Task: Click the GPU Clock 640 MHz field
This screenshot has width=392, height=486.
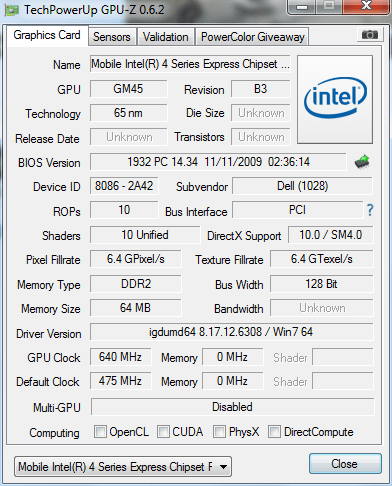Action: tap(120, 357)
